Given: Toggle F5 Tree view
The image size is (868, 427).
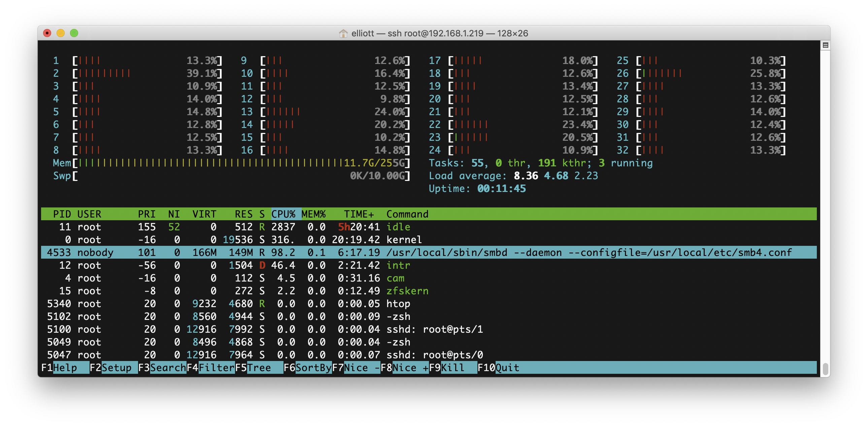Looking at the screenshot, I should click(260, 367).
